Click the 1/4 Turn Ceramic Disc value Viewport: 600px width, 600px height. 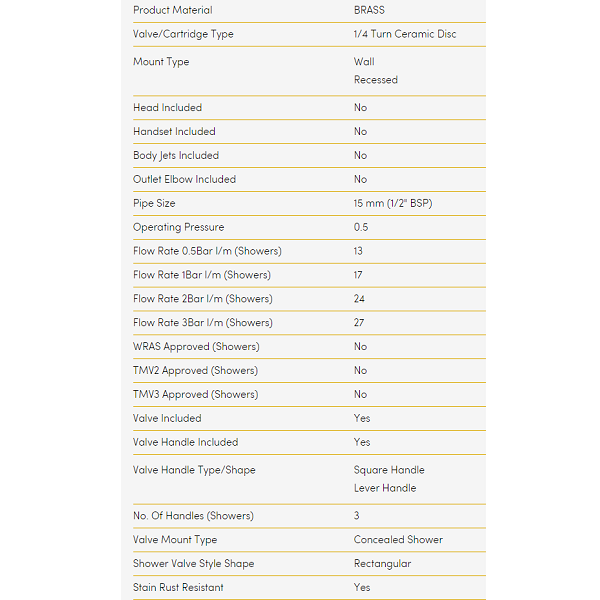coord(404,34)
